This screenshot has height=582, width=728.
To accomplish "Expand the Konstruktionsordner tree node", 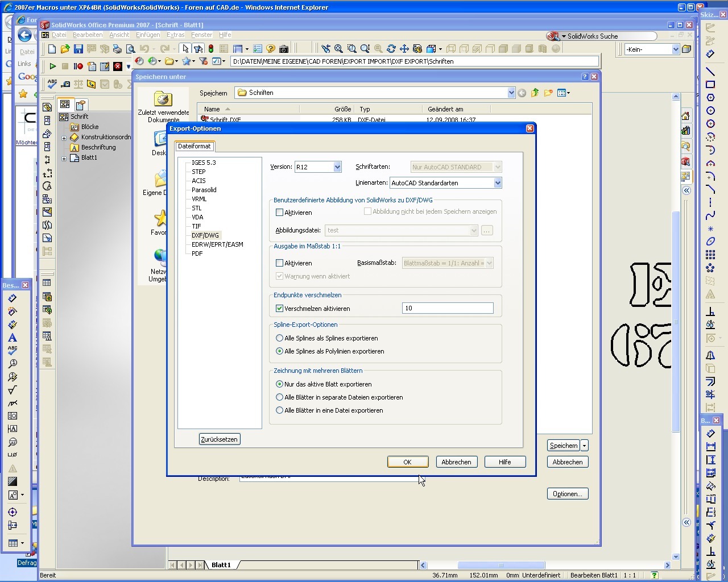I will click(x=64, y=138).
